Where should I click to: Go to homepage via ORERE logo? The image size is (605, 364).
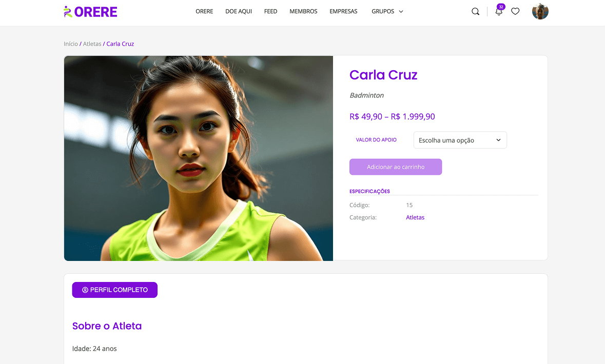coord(90,12)
